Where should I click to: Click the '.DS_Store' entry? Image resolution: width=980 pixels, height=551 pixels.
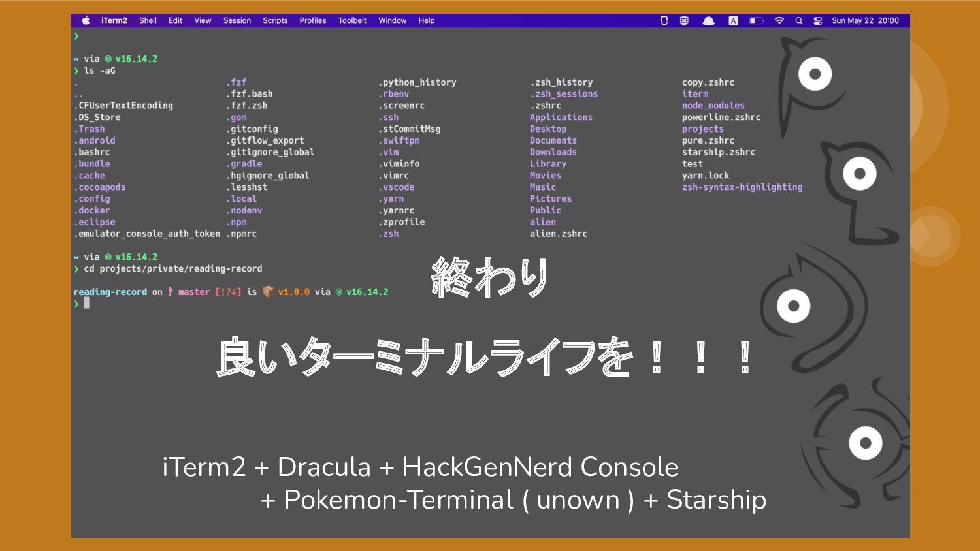point(97,118)
